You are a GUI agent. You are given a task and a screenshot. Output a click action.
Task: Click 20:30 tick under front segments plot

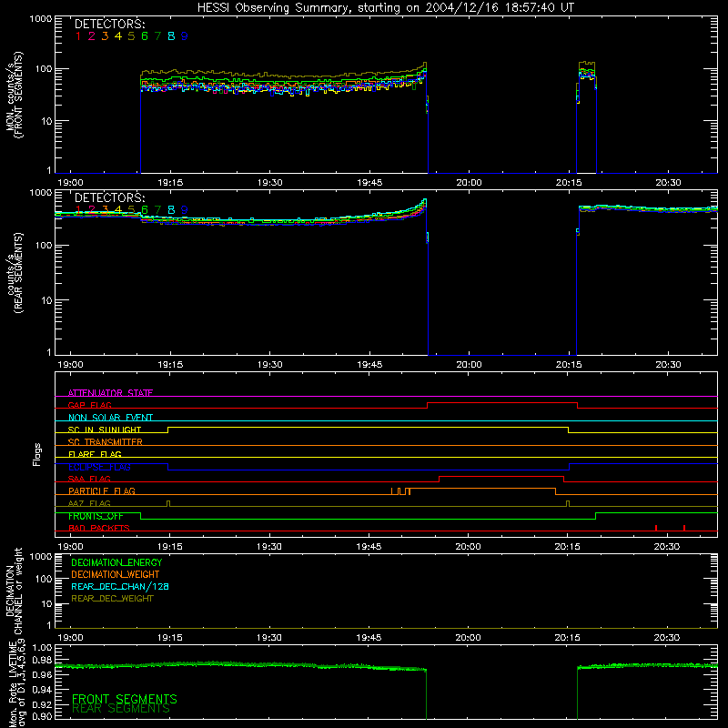point(668,183)
